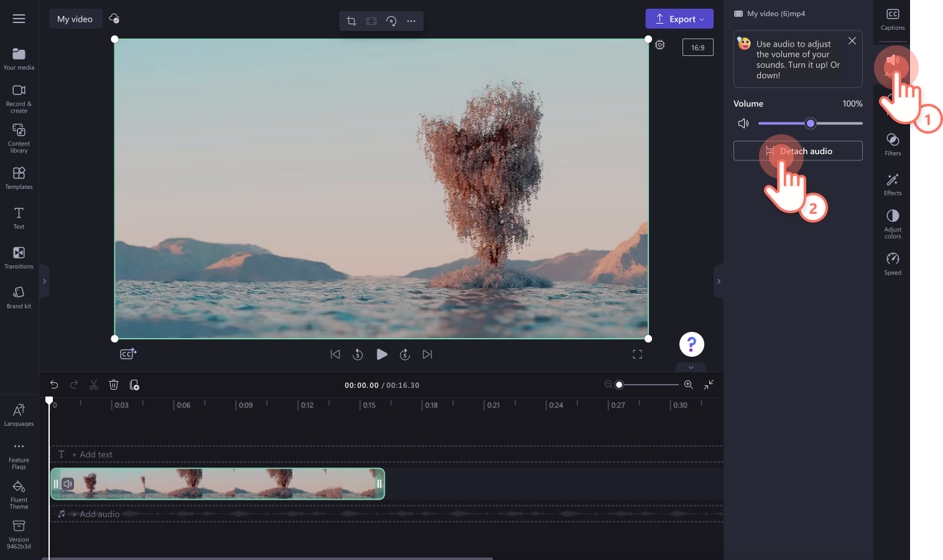Redo the last action

click(74, 385)
